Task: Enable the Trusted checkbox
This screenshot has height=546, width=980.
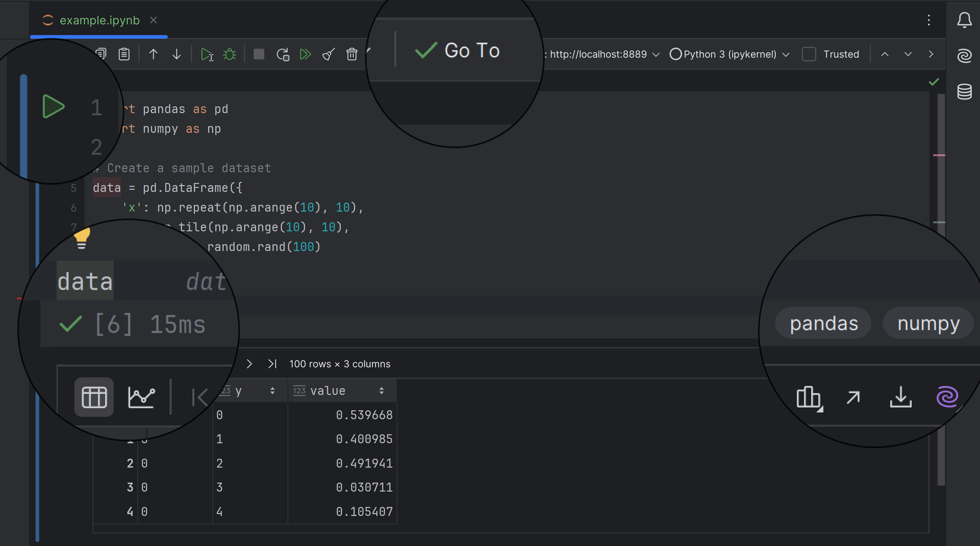Action: [808, 54]
